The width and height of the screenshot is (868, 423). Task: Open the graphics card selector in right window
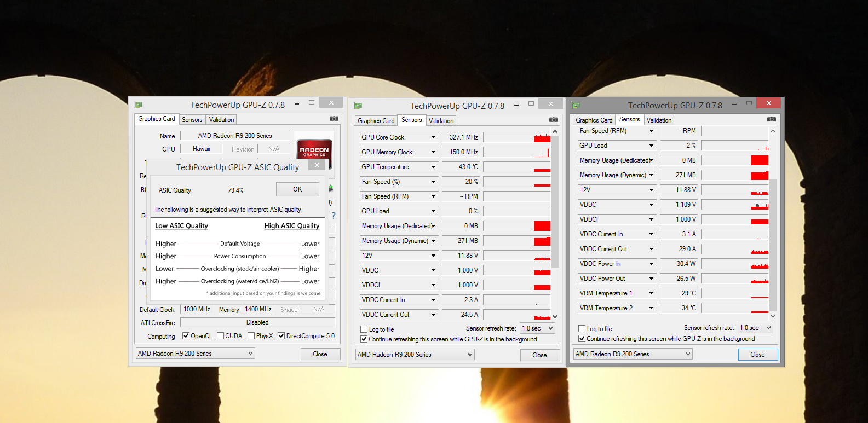633,354
